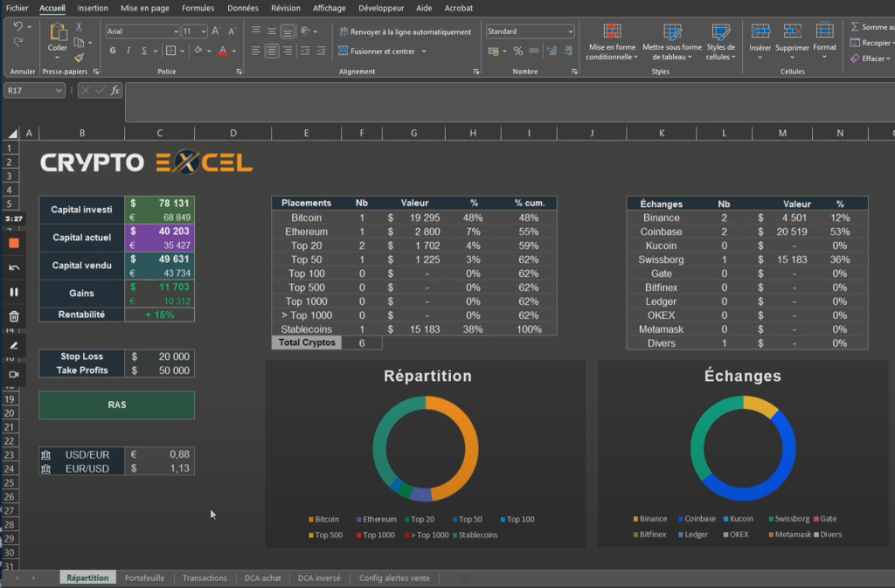Click the insert function fx icon

[x=114, y=90]
